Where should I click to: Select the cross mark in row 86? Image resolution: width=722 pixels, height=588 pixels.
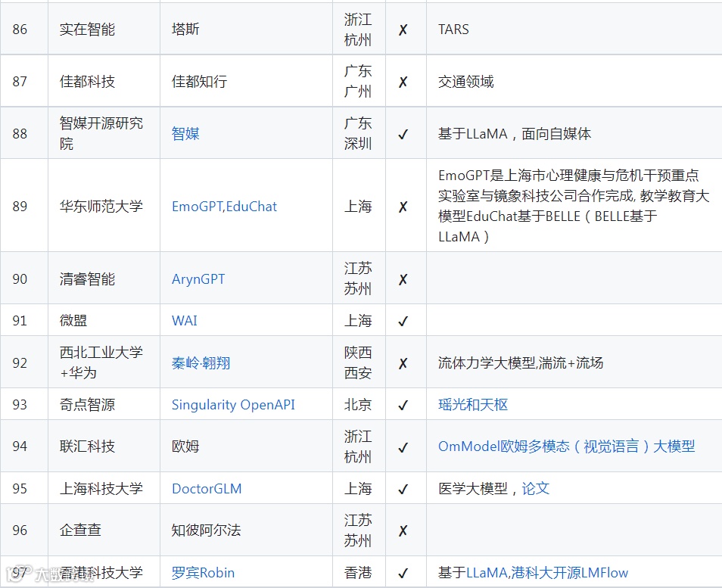coord(403,30)
